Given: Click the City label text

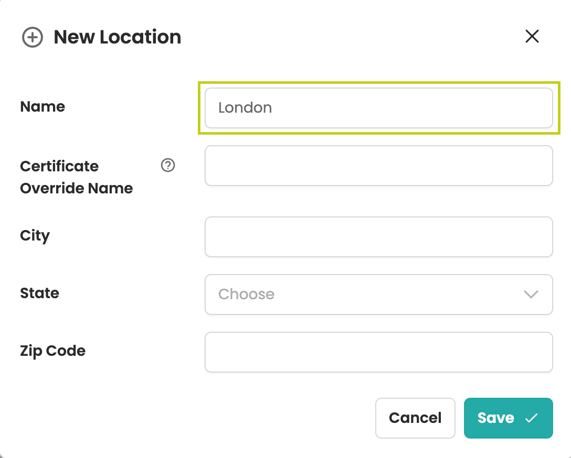Looking at the screenshot, I should [x=35, y=236].
